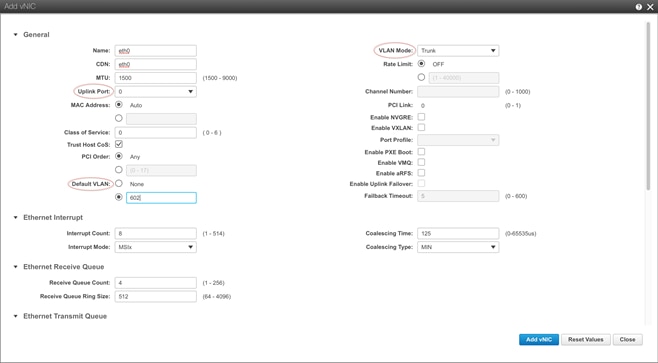Open the Port Profile dropdown
The height and width of the screenshot is (363, 658).
tap(458, 140)
